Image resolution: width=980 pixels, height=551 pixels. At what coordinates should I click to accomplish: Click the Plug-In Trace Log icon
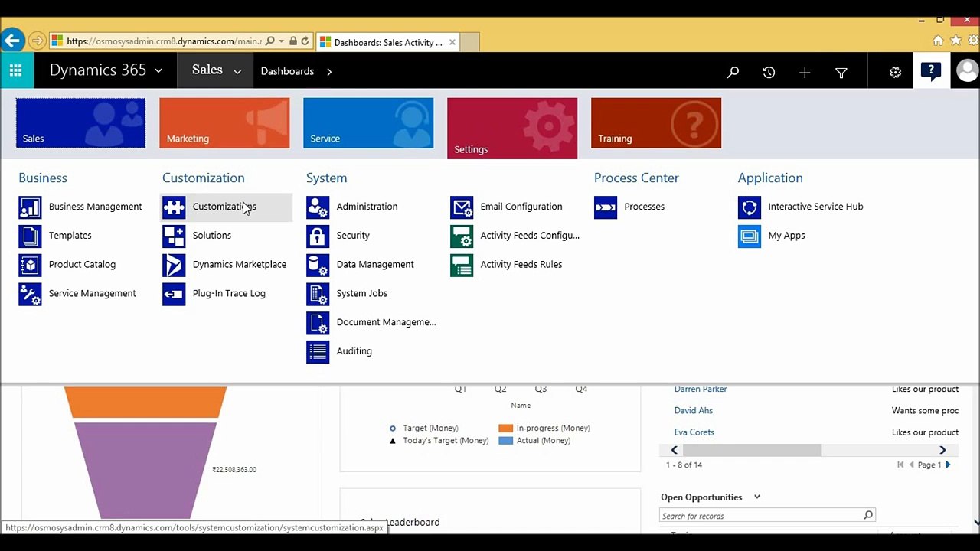tap(174, 294)
